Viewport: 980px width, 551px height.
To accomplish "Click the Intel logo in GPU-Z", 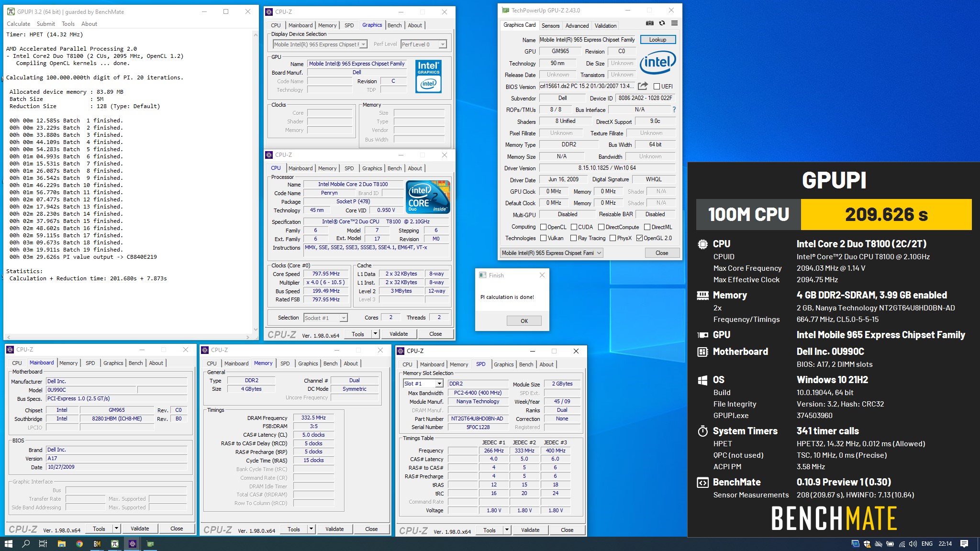I will point(657,63).
